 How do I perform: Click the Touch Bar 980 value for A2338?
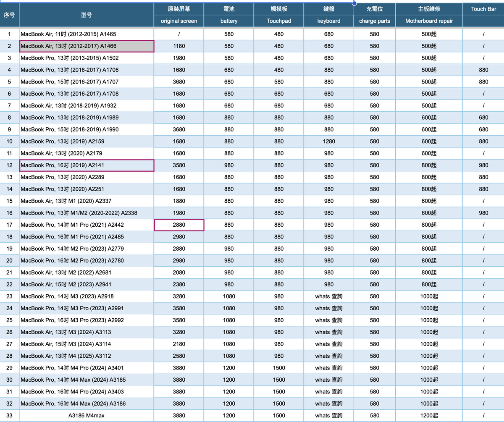(x=483, y=213)
